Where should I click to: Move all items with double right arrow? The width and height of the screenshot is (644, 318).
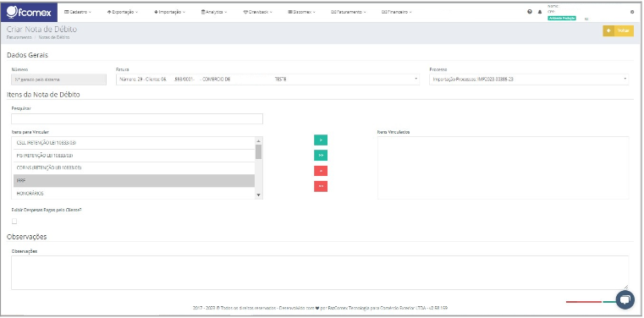click(321, 156)
